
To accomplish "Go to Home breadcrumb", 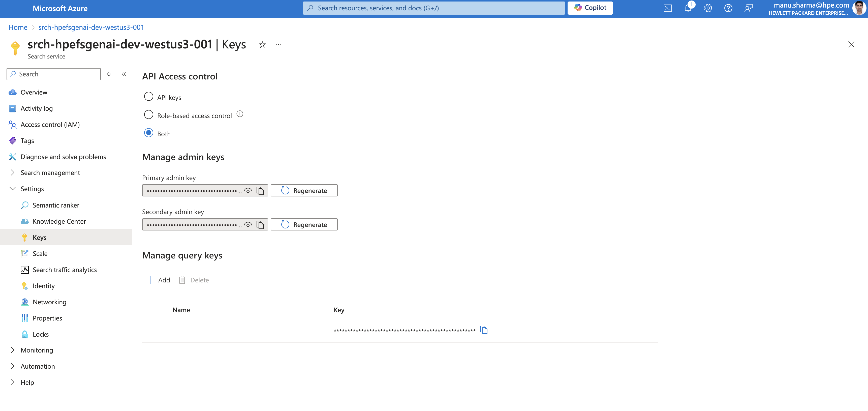I will 18,27.
